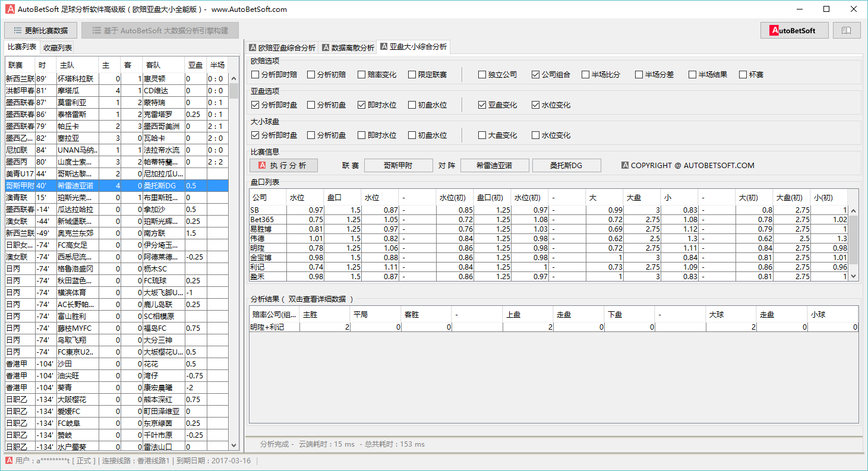The image size is (868, 471).
Task: Enable 分析初赔 checkbox
Action: coord(327,75)
